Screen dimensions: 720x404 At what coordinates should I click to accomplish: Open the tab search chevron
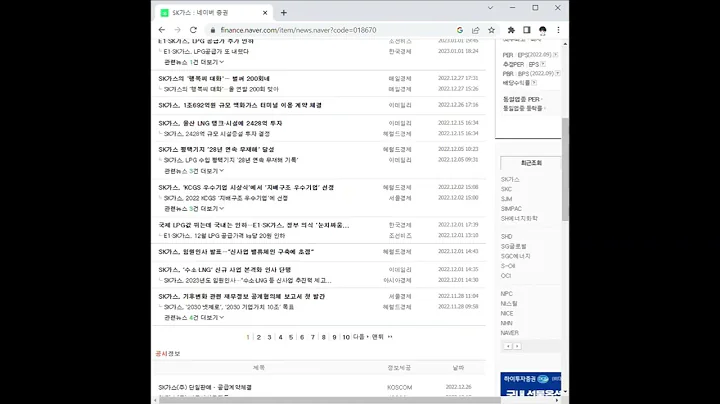(x=490, y=8)
